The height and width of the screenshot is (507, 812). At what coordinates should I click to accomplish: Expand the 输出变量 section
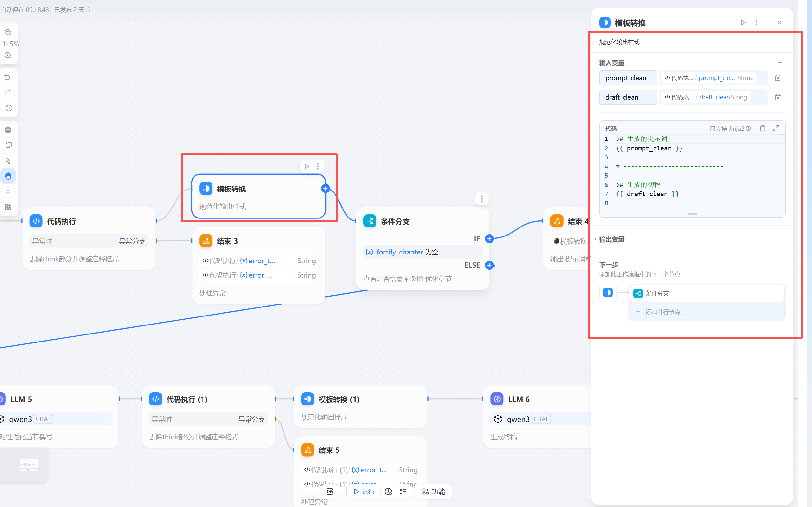[x=611, y=239]
